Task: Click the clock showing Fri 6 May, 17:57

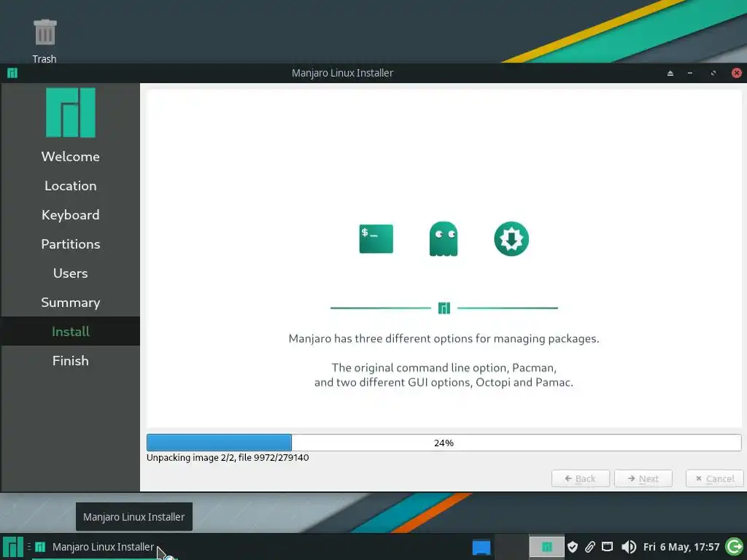Action: 681,547
